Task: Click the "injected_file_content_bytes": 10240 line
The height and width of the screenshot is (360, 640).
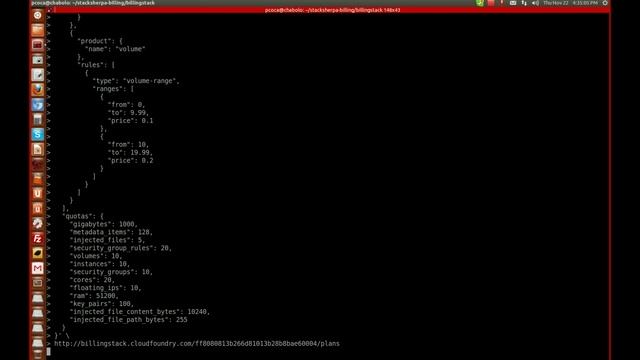Action: pyautogui.click(x=140, y=312)
